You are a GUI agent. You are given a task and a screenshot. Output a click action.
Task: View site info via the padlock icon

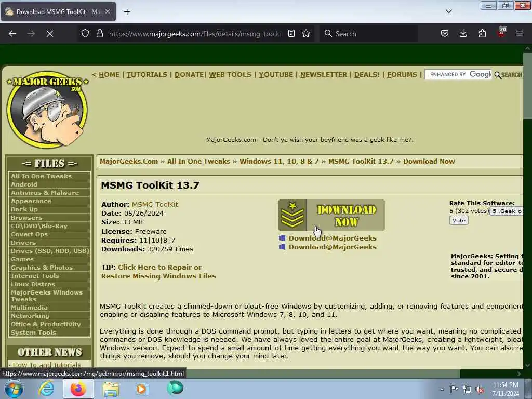pyautogui.click(x=99, y=33)
